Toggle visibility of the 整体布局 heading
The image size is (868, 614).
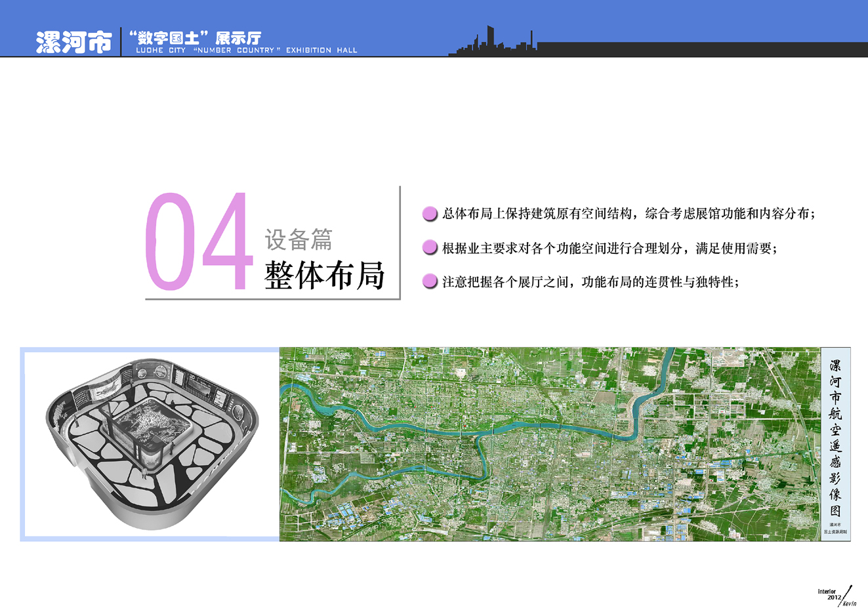tap(325, 276)
